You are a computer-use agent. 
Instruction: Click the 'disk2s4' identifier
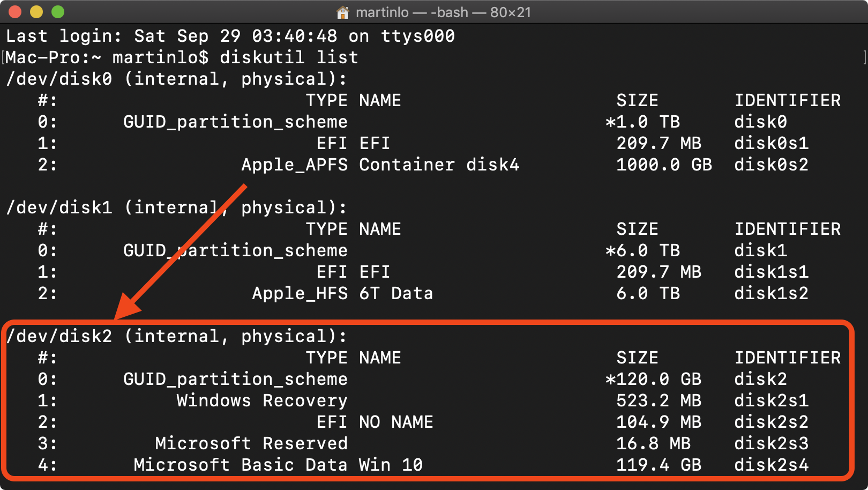(771, 465)
